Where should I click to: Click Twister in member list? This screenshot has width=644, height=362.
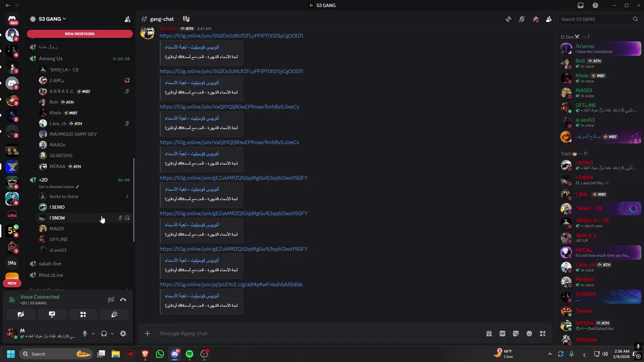point(600,311)
